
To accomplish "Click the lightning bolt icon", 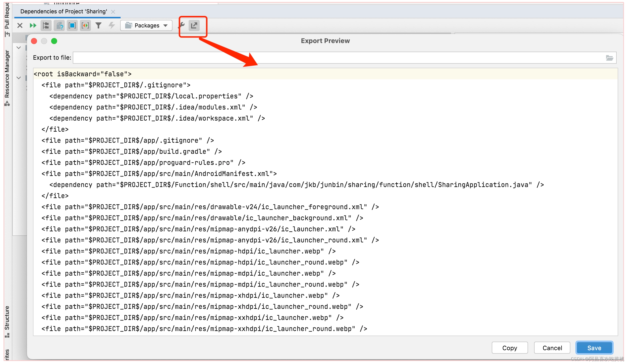I will click(x=112, y=25).
